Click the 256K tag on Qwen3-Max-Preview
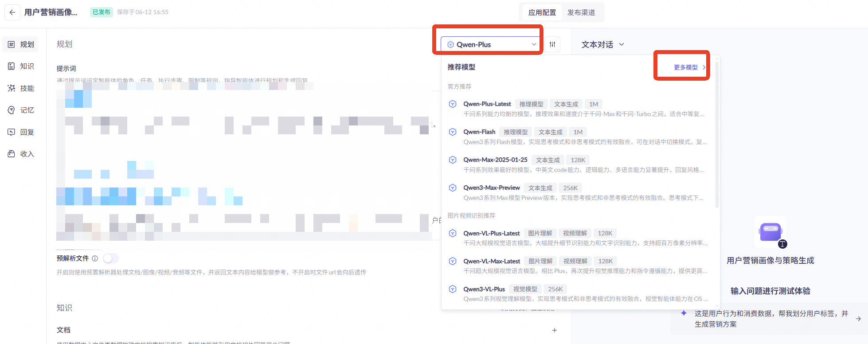Viewport: 868px width, 344px height. pos(570,188)
